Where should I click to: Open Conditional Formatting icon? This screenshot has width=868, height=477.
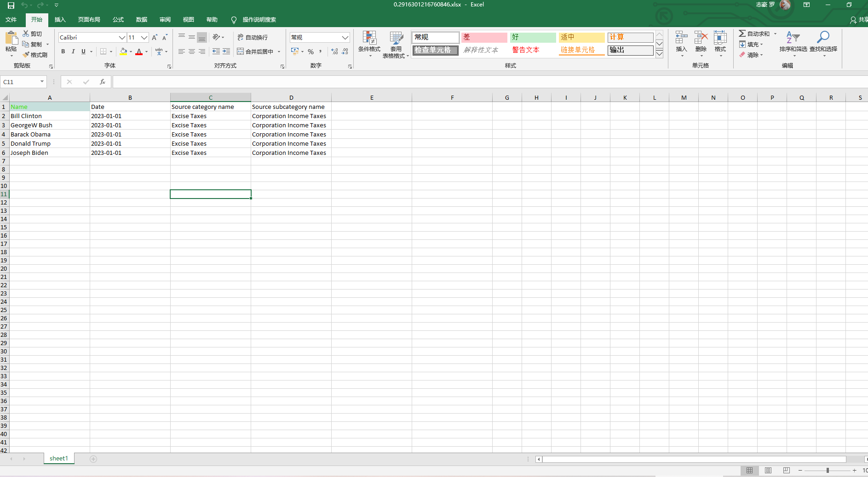tap(369, 38)
